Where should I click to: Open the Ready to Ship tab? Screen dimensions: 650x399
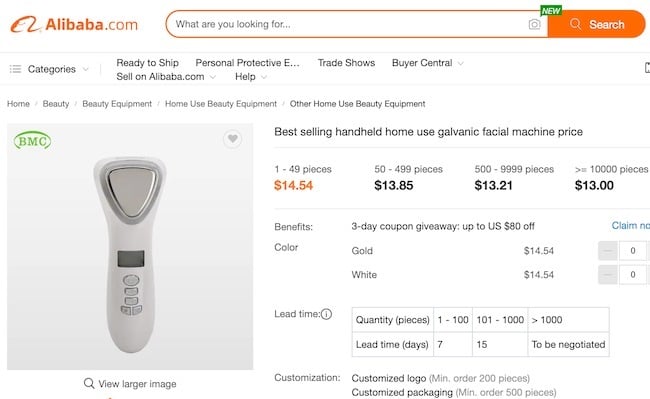pos(148,63)
